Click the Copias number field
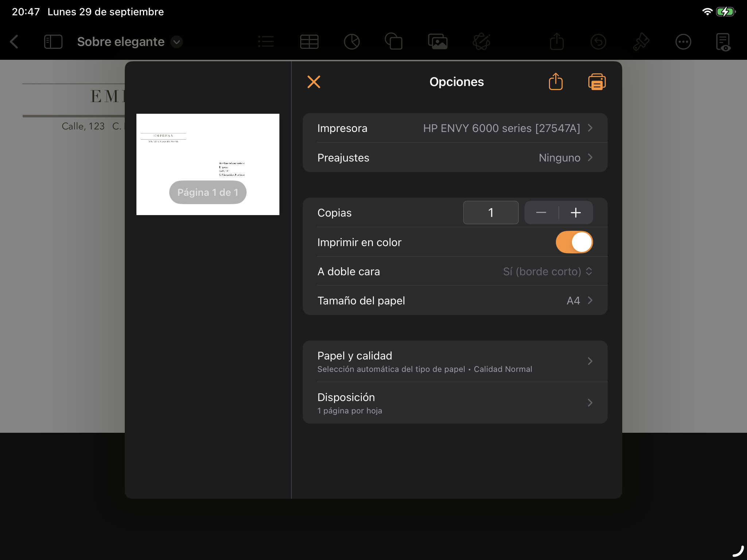The width and height of the screenshot is (747, 560). pos(491,213)
